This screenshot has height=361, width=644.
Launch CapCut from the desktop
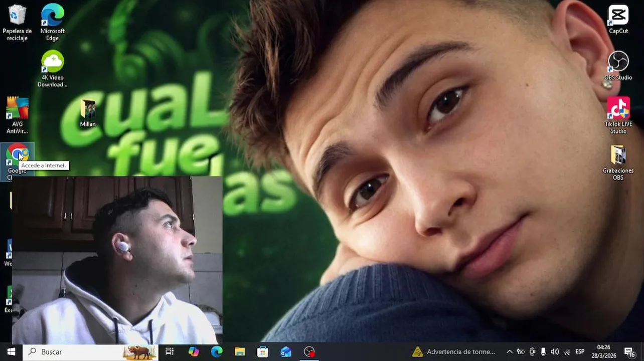coord(618,20)
